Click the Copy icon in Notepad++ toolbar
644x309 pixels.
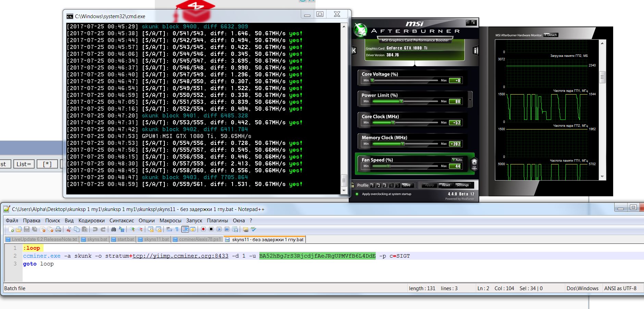77,229
